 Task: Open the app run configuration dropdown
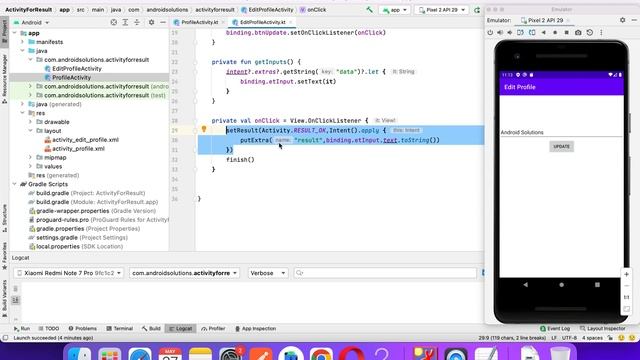pyautogui.click(x=394, y=10)
